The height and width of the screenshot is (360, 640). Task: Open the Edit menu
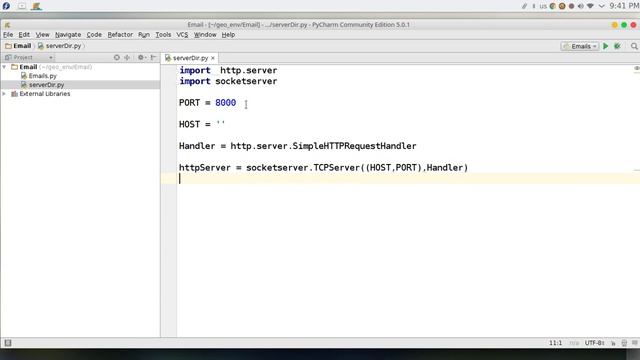[x=24, y=35]
